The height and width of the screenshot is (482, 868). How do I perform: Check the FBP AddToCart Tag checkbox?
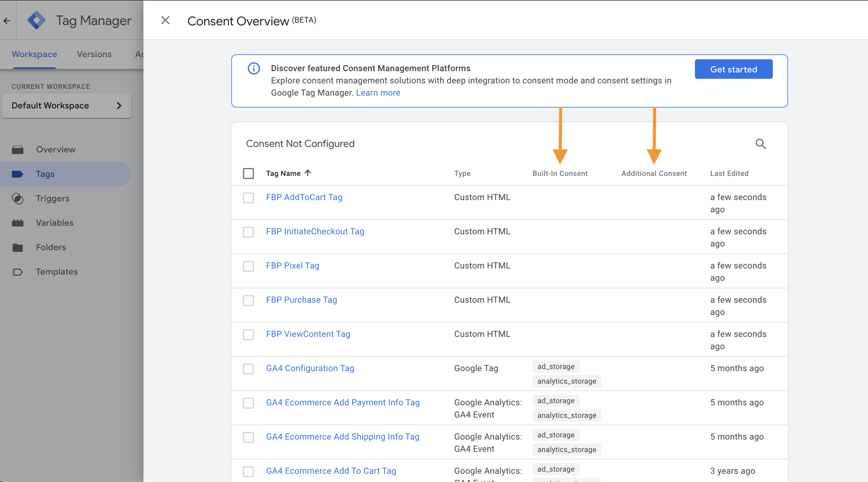point(248,198)
